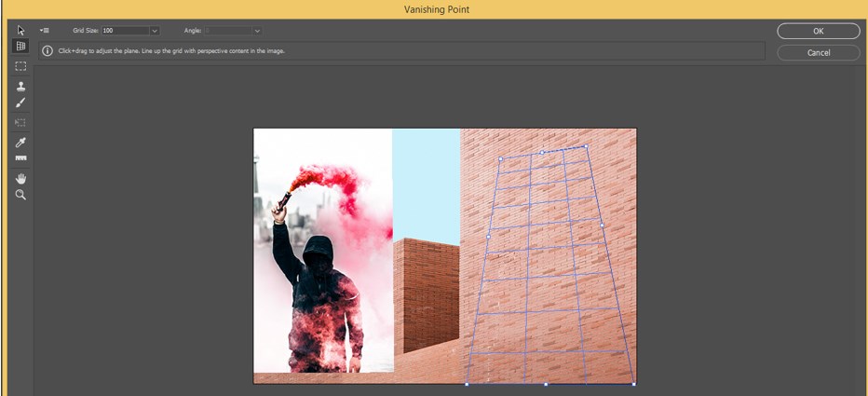Click the Grid Size input field
Image resolution: width=868 pixels, height=396 pixels.
coord(125,31)
